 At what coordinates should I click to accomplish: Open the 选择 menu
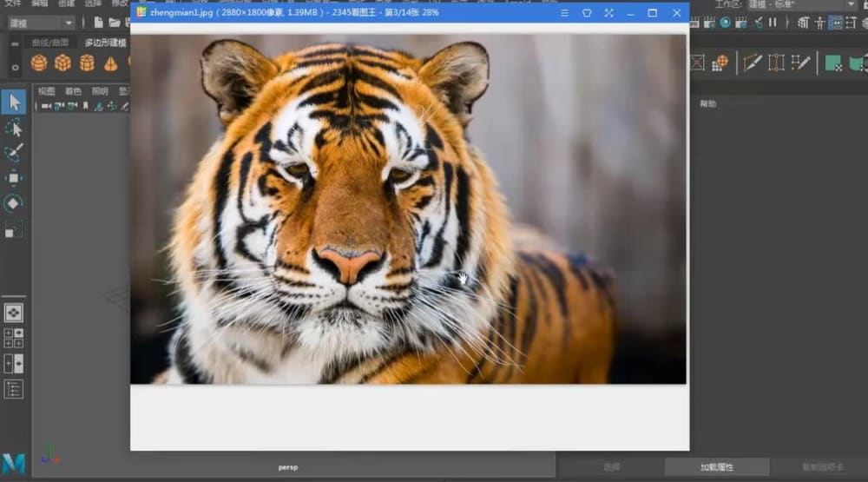click(93, 3)
